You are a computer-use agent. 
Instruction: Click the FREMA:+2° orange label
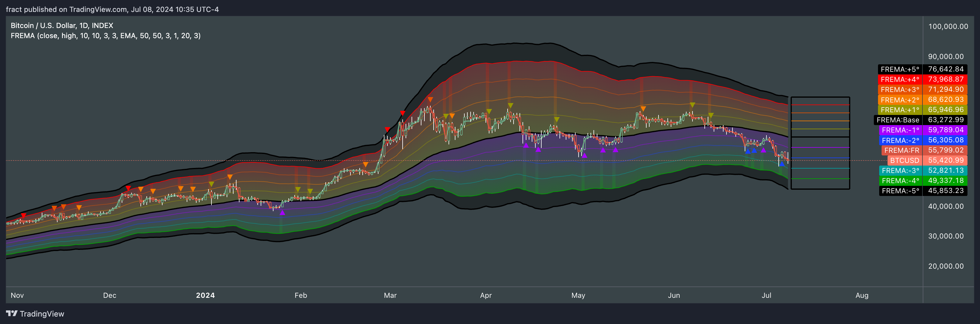(900, 100)
